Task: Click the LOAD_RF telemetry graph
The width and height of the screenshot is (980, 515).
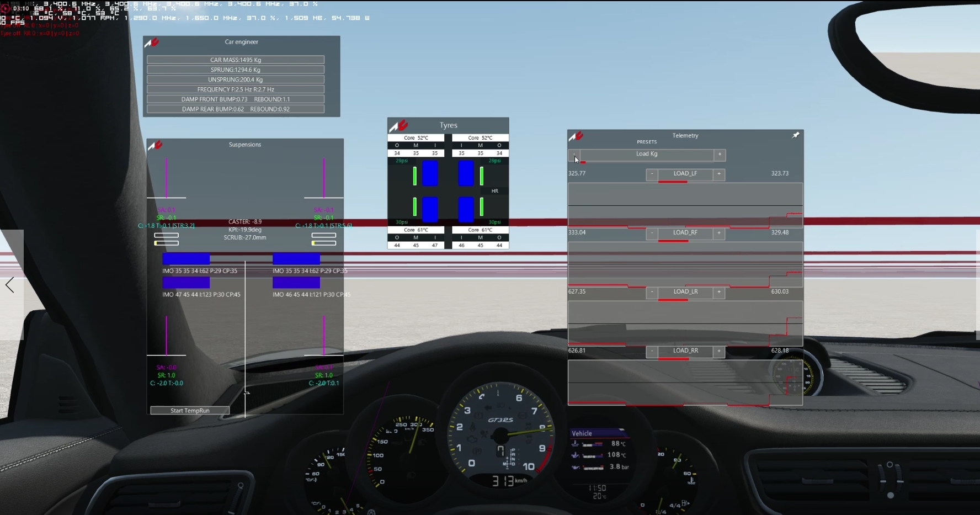Action: (685, 264)
